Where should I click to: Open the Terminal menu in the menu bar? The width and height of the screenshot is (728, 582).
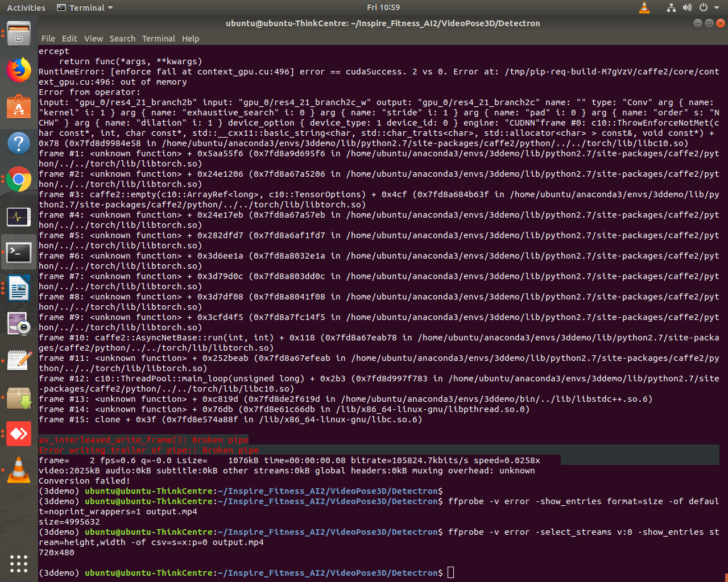click(159, 39)
